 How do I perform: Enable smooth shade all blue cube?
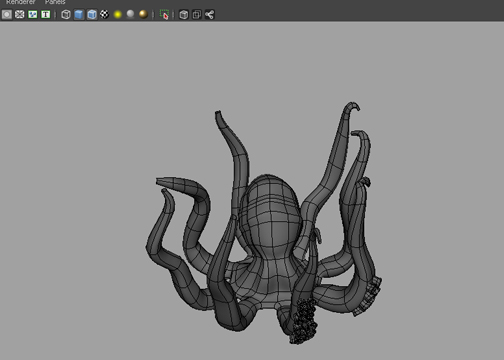79,14
